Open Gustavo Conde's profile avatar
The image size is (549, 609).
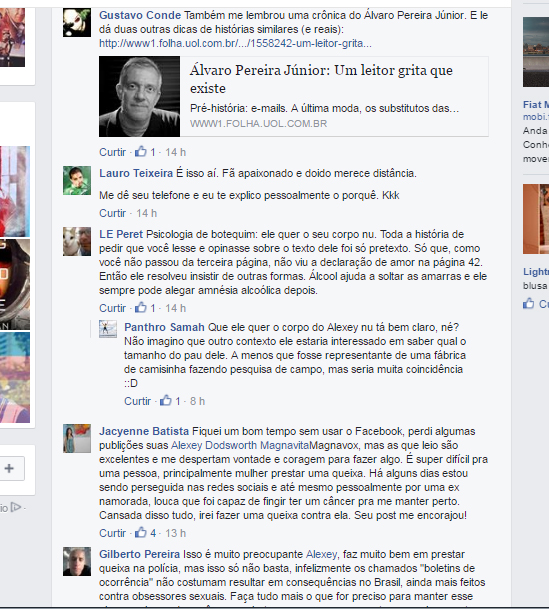pyautogui.click(x=77, y=23)
